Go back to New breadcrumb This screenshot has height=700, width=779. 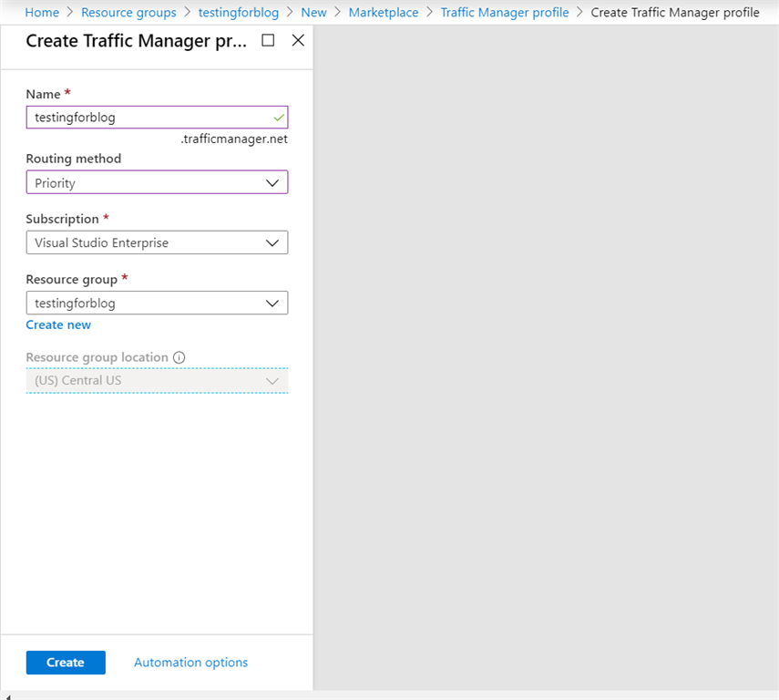tap(313, 13)
